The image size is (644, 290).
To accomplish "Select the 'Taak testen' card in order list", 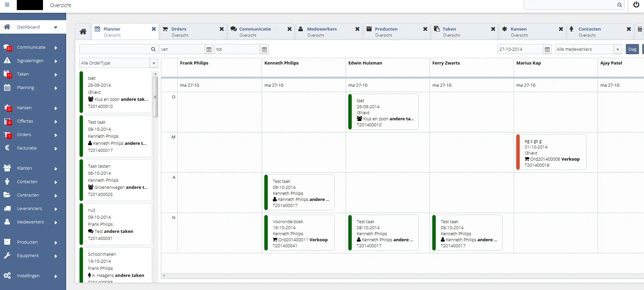I will point(116,180).
